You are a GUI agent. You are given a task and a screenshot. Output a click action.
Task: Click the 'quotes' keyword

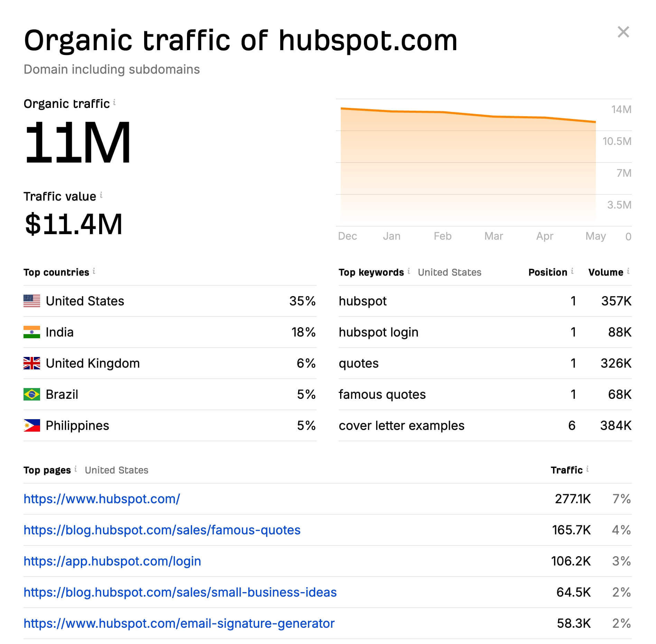point(359,364)
